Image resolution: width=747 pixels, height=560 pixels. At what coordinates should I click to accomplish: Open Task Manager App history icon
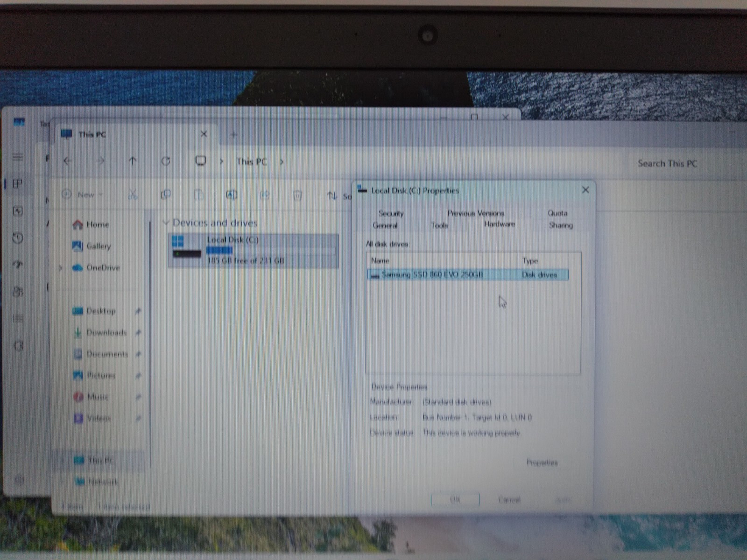18,238
